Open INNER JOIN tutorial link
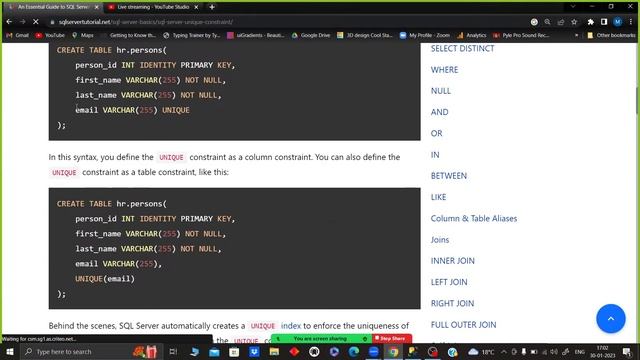Image resolution: width=640 pixels, height=360 pixels. tap(453, 260)
